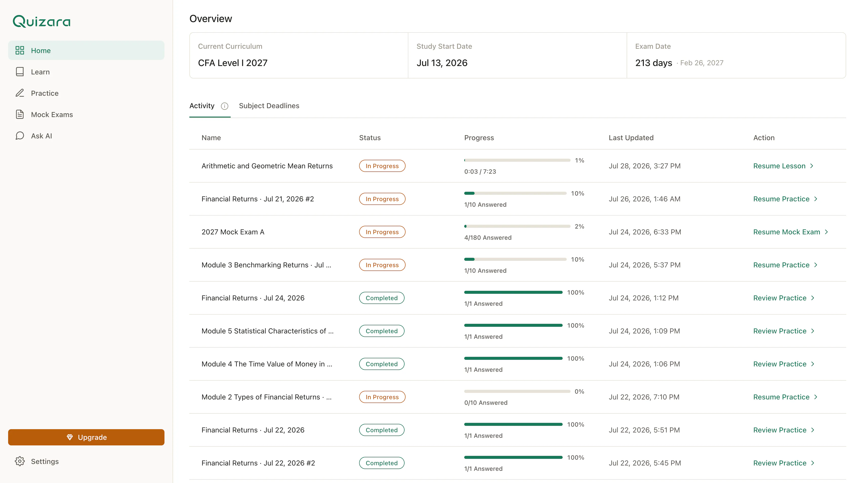
Task: Click progress bar of Arithmetic and Geometric Mean Returns
Action: (517, 160)
